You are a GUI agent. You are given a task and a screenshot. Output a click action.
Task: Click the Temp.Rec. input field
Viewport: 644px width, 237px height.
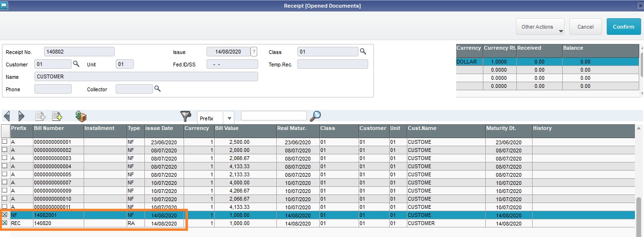[x=333, y=64]
